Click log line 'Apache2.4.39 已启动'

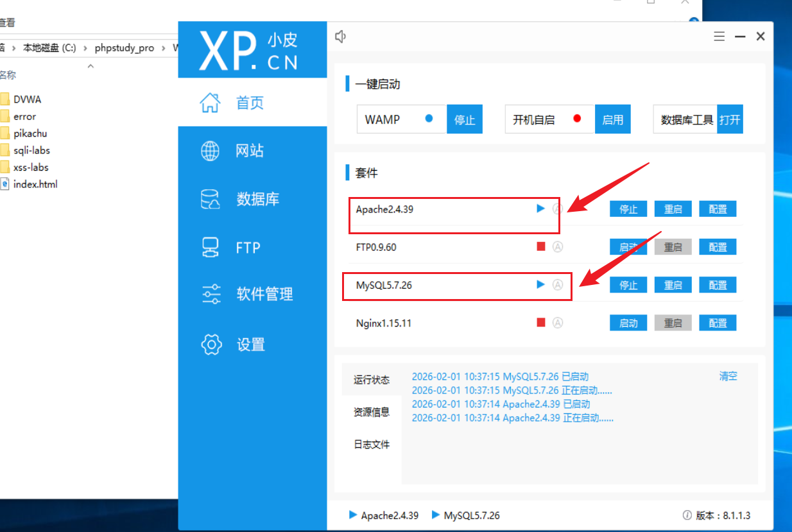pyautogui.click(x=501, y=404)
